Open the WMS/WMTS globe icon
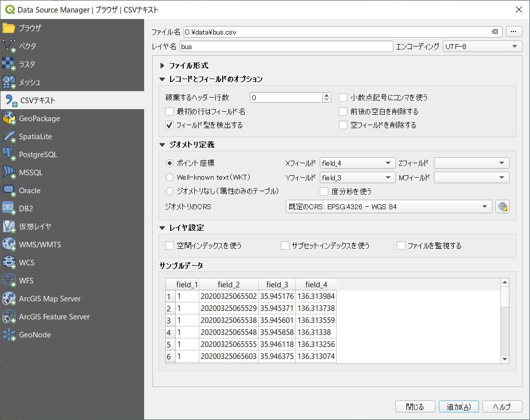Viewport: 530px width, 420px height. 9,244
